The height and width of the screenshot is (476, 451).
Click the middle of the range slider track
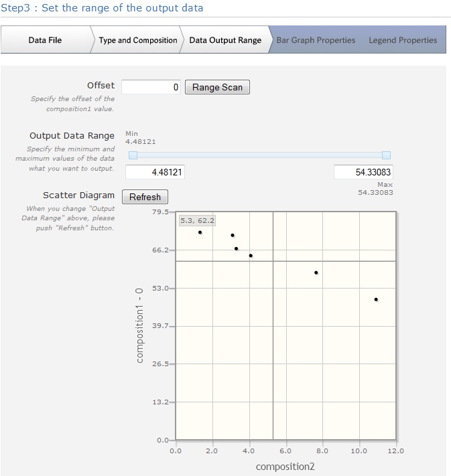click(x=259, y=155)
